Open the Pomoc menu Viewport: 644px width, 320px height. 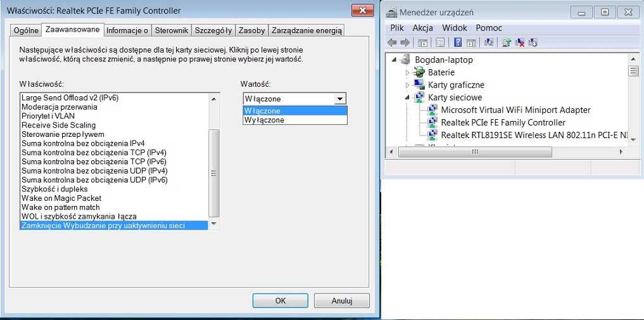click(x=489, y=28)
